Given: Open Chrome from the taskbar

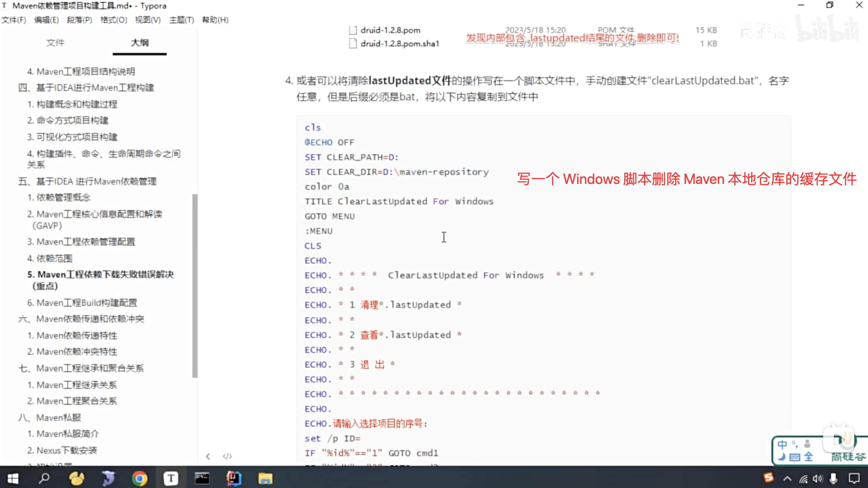Looking at the screenshot, I should (x=139, y=478).
